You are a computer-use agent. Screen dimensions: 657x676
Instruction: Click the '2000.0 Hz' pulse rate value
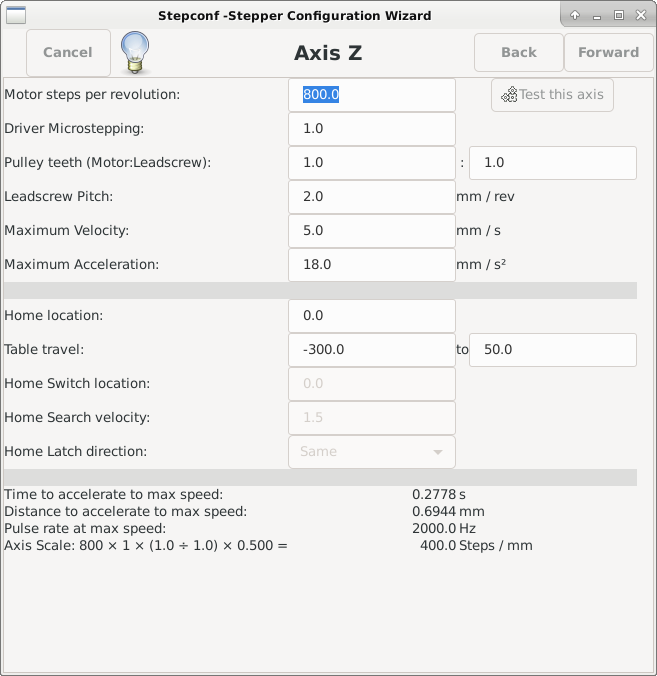444,529
